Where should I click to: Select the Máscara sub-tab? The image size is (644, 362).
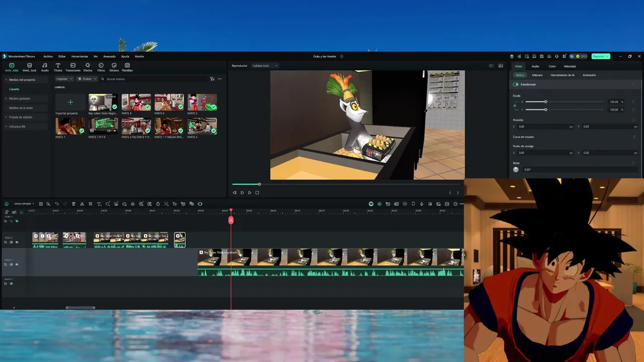[x=537, y=75]
